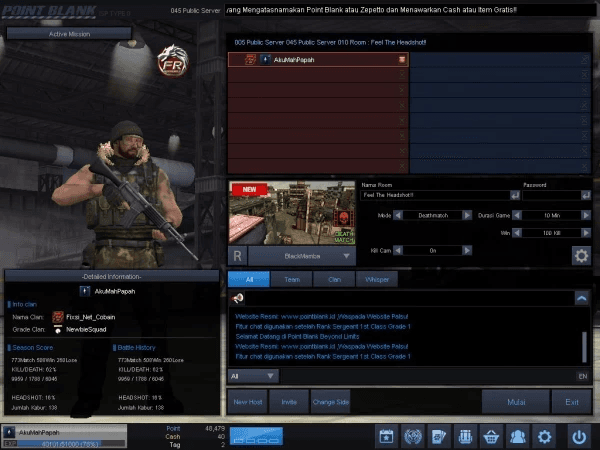This screenshot has width=600, height=450.
Task: Toggle the EN input language indicator
Action: coord(583,377)
